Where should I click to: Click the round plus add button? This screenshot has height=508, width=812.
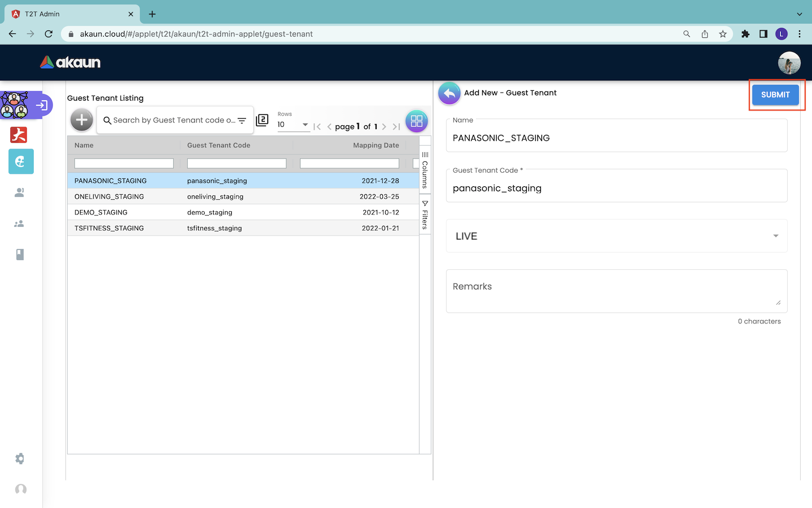[x=82, y=120]
